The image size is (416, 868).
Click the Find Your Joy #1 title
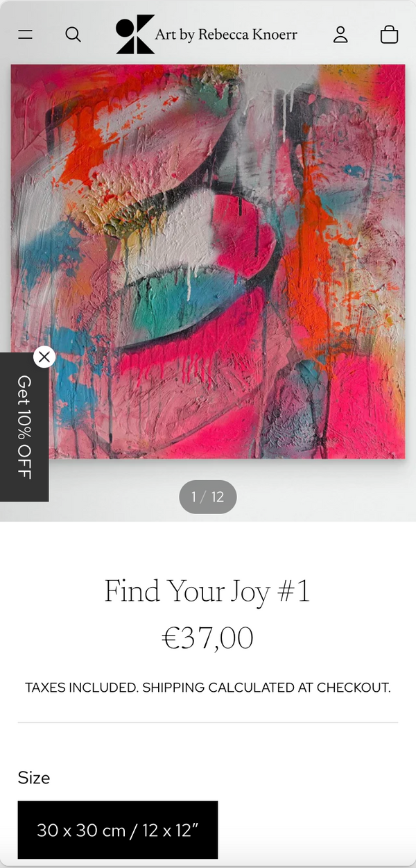(208, 591)
